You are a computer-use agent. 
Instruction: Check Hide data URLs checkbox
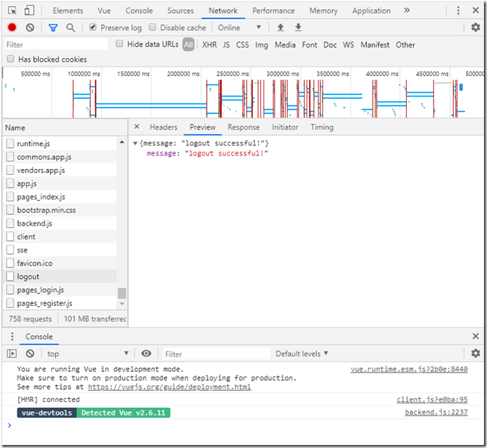[119, 44]
